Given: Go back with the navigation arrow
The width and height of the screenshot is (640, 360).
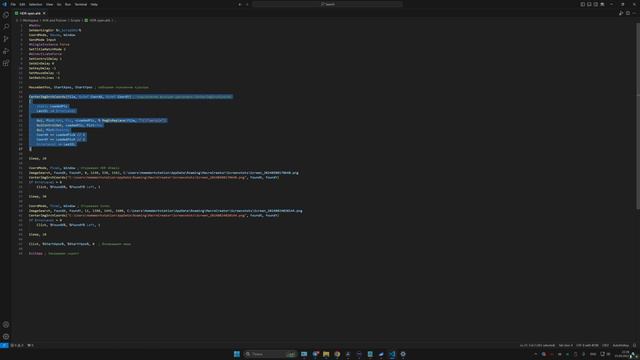Looking at the screenshot, I should [240, 4].
